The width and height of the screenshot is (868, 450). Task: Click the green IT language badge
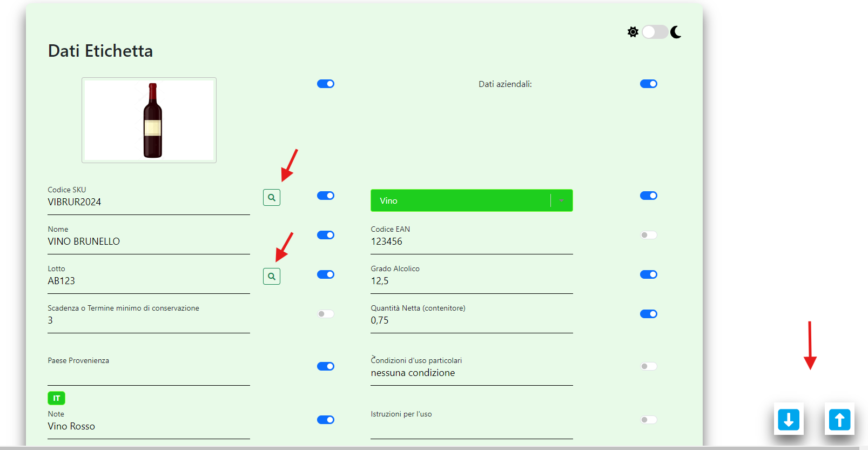coord(57,398)
